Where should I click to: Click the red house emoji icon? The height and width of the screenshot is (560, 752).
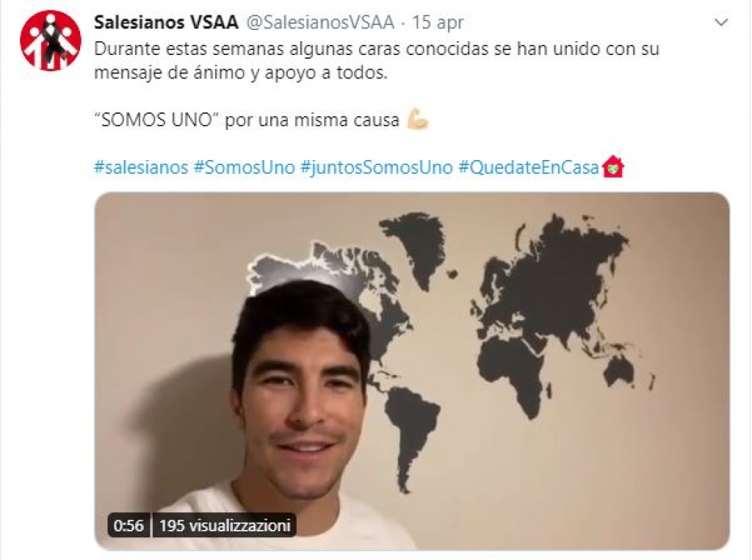[x=612, y=167]
